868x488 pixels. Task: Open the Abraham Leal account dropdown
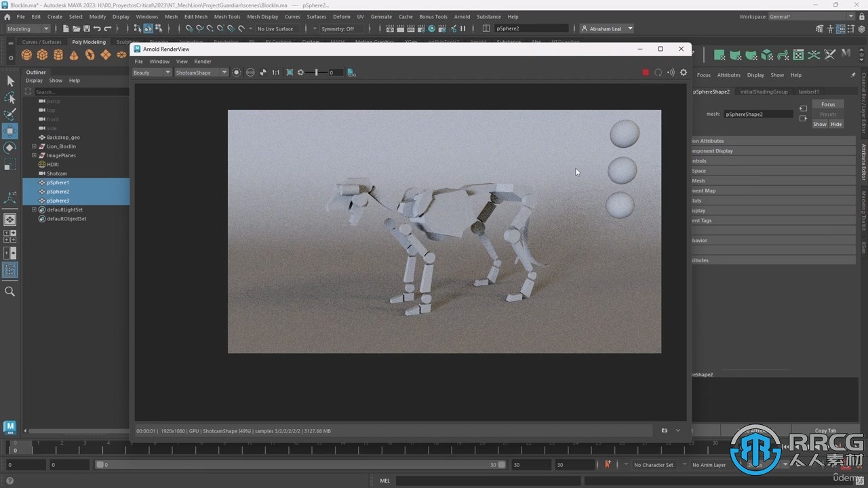click(607, 28)
